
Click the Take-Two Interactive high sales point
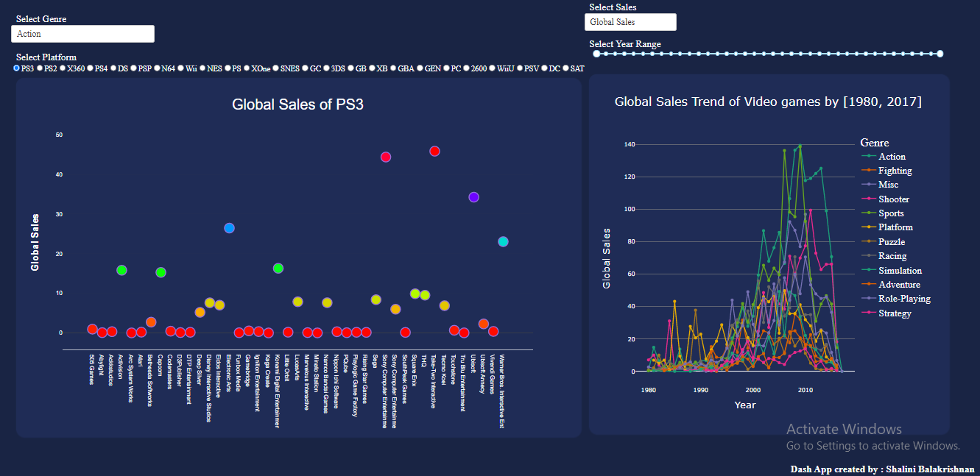(x=434, y=151)
